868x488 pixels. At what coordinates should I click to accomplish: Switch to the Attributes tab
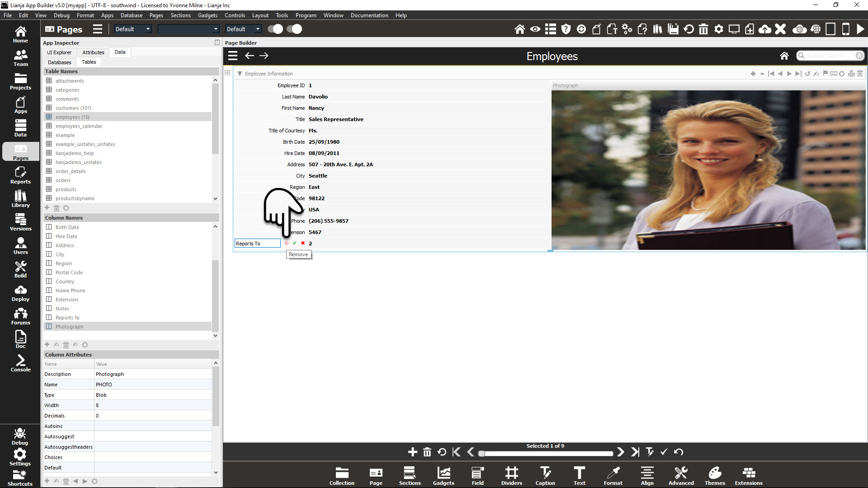click(93, 52)
